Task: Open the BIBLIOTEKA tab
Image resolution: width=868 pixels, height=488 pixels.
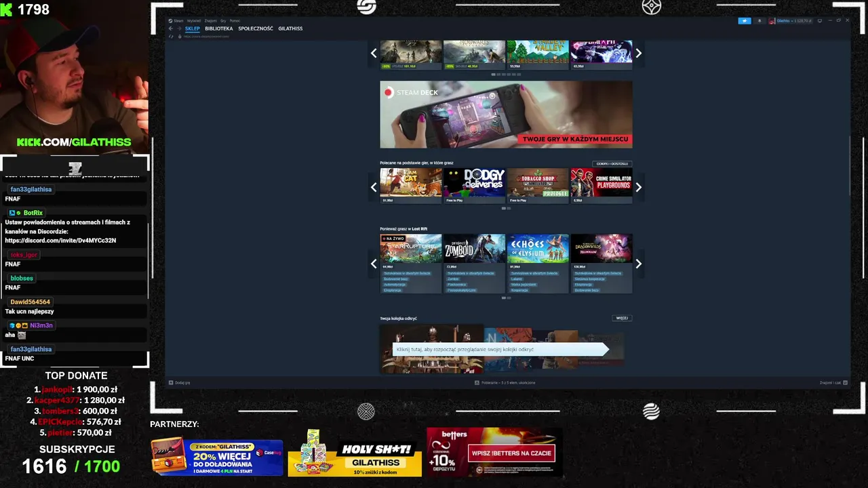Action: tap(218, 28)
